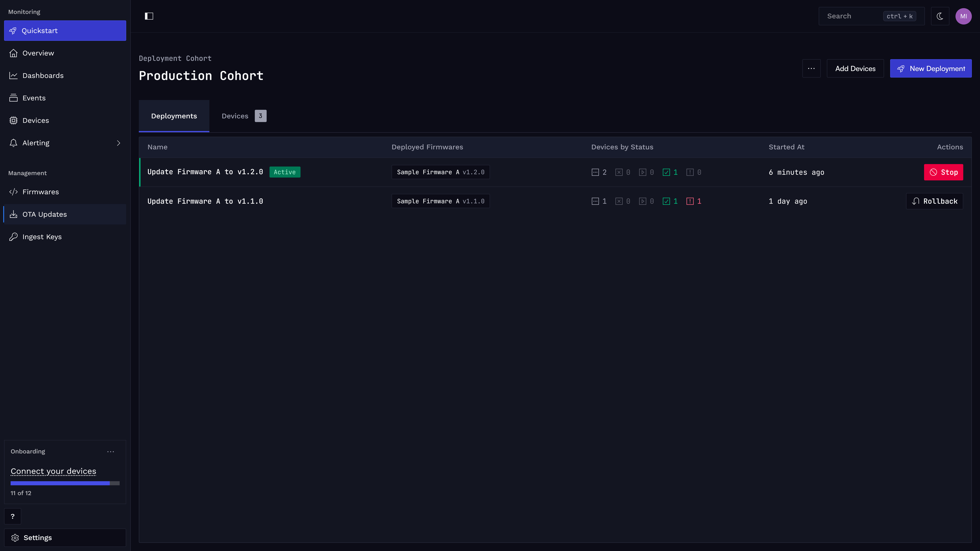Stop the v1.2.0 active deployment
The height and width of the screenshot is (551, 980).
coord(943,172)
